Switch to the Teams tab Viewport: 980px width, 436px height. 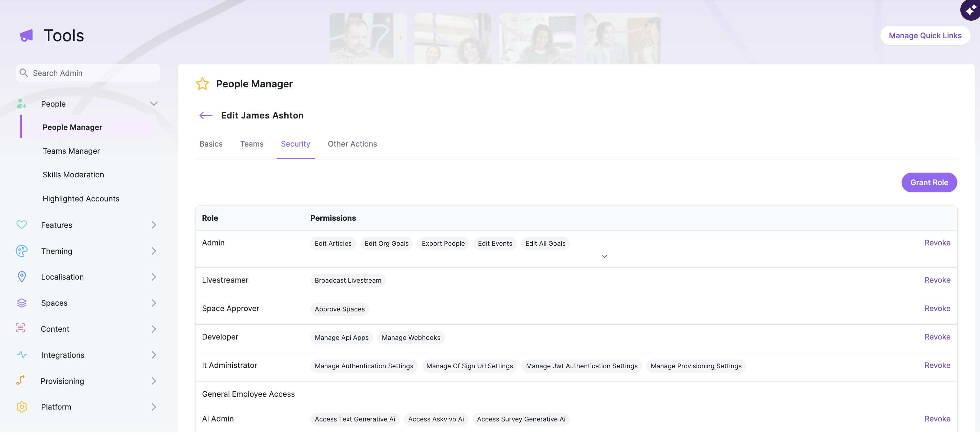click(x=252, y=144)
